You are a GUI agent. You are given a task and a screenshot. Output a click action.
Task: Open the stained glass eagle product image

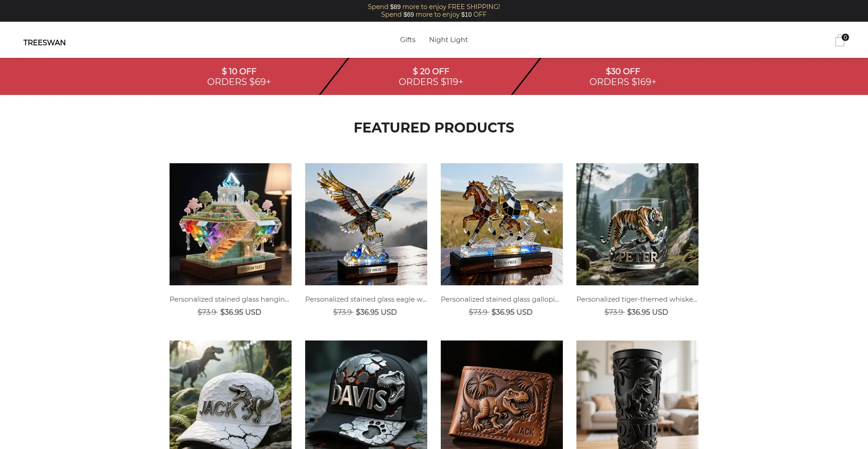(x=366, y=224)
